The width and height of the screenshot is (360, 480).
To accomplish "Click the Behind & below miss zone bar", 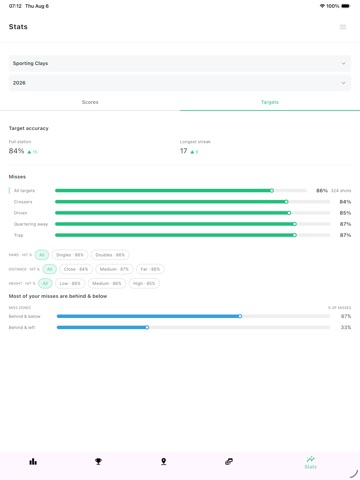I will pyautogui.click(x=193, y=316).
